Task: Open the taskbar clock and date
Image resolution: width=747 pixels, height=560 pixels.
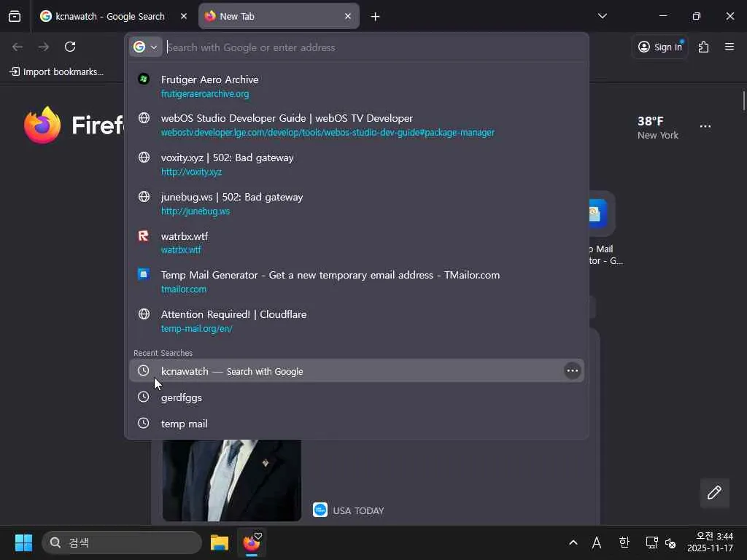Action: tap(710, 542)
